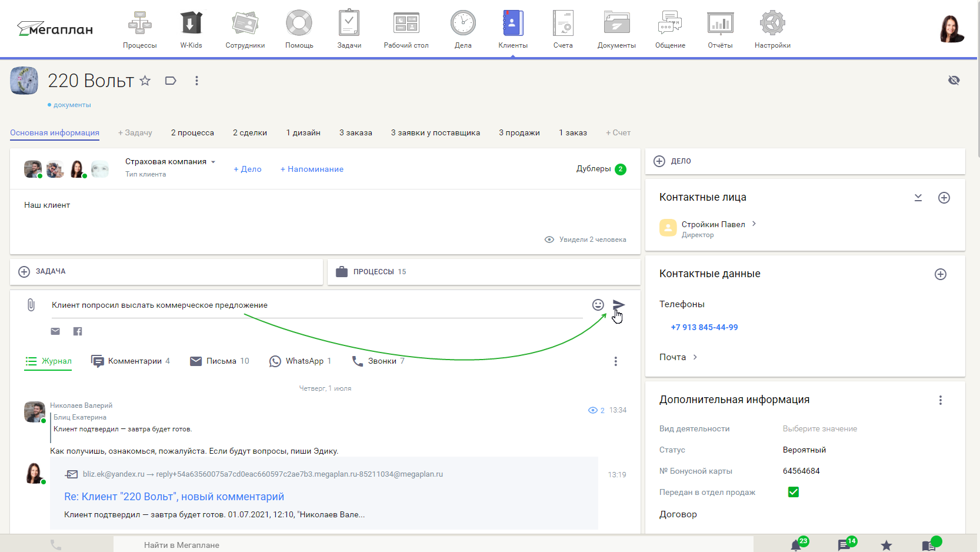Toggle the hidden-eye visibility icon

(x=954, y=80)
